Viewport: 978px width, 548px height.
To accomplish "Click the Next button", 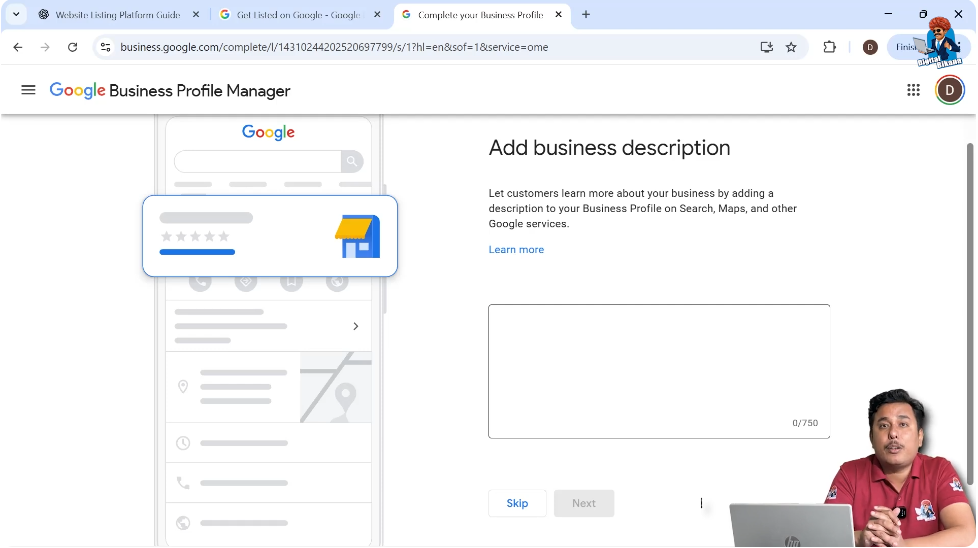I will tap(584, 503).
